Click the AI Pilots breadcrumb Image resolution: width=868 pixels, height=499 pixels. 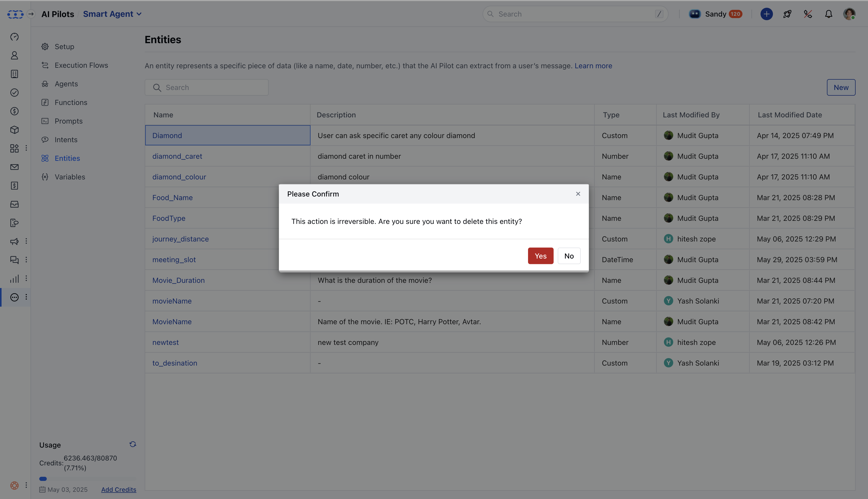click(58, 14)
